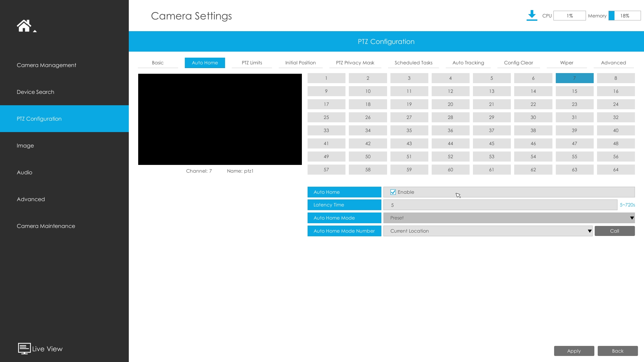Toggle the Auto Home Enable checkbox
644x362 pixels.
click(x=393, y=192)
